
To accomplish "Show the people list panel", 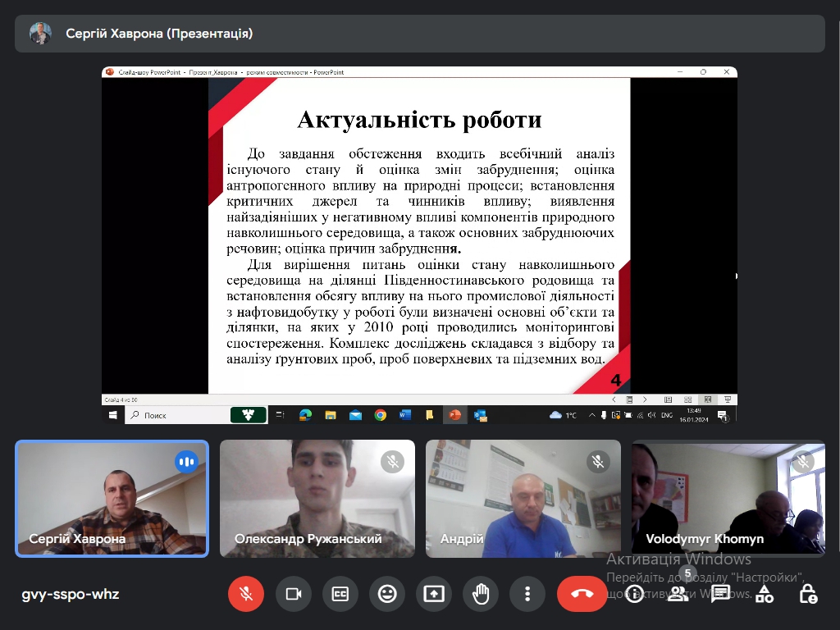I will pos(678,594).
